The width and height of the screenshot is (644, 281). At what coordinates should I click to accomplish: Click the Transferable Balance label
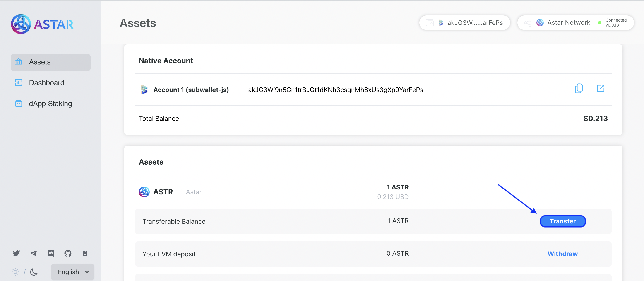(174, 221)
